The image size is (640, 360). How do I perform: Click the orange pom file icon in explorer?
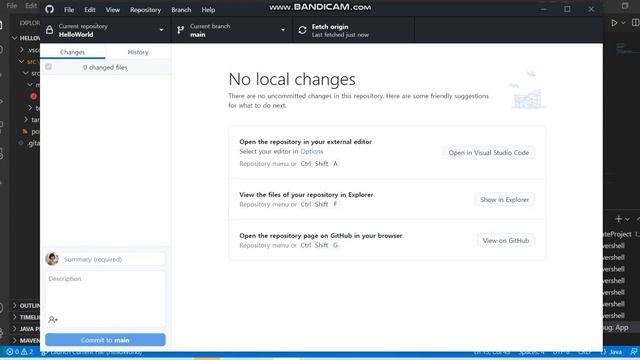point(25,131)
